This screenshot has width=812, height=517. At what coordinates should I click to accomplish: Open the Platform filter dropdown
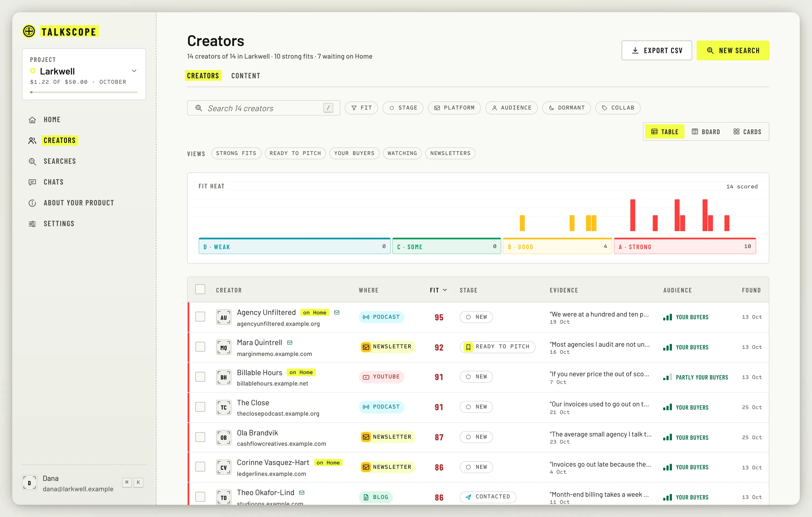(454, 108)
